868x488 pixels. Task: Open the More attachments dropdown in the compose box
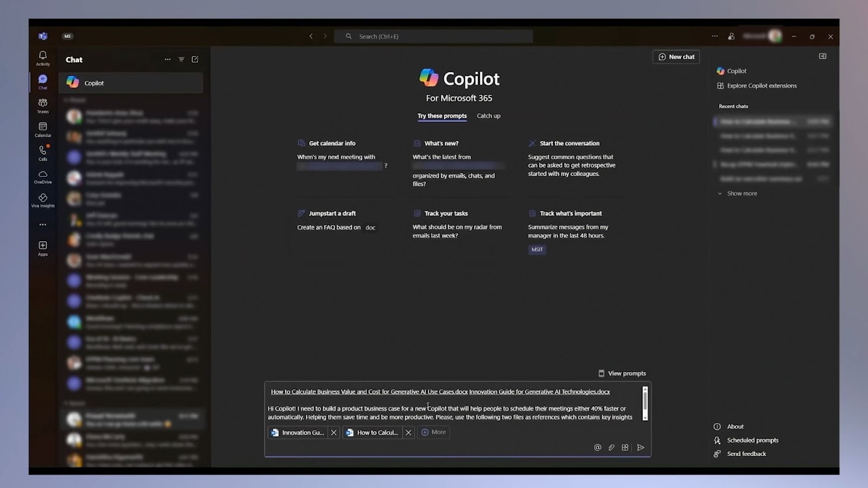point(433,432)
